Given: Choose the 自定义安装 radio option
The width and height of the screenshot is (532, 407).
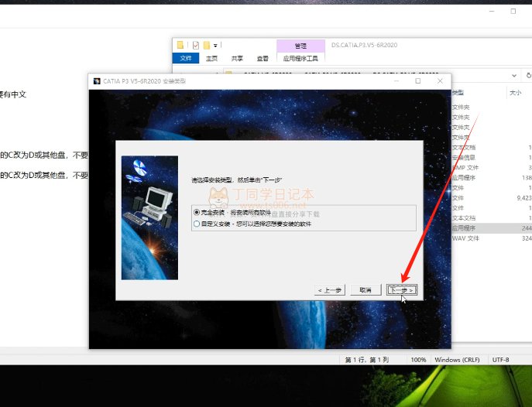Looking at the screenshot, I should coord(197,224).
